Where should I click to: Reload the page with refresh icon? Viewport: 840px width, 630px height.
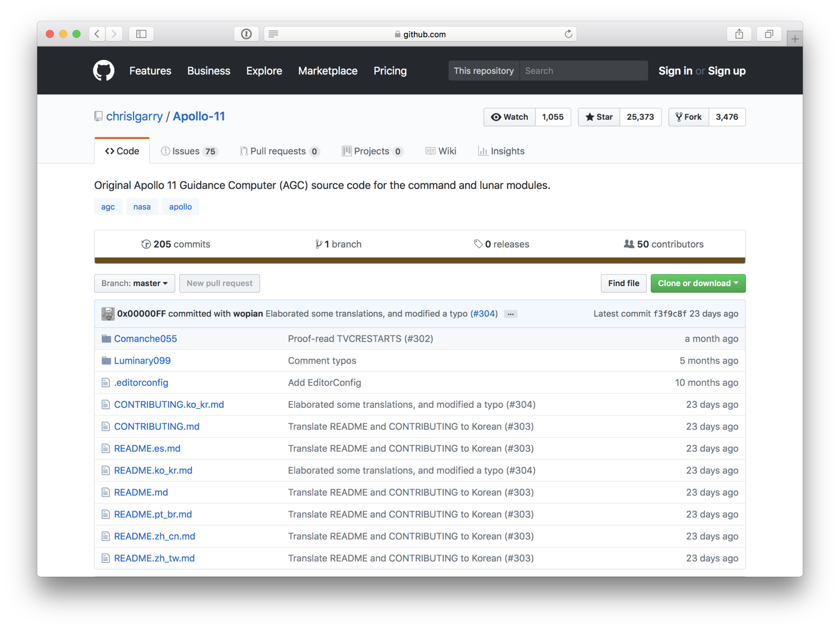[568, 34]
